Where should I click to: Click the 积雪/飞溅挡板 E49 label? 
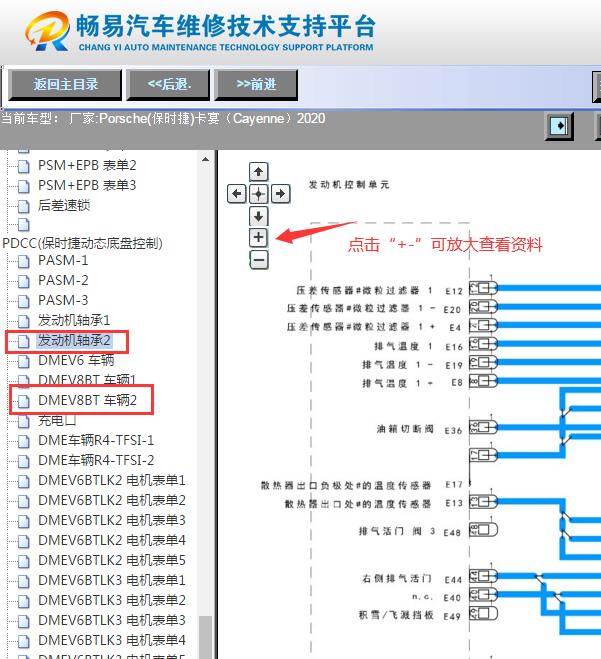pos(410,615)
